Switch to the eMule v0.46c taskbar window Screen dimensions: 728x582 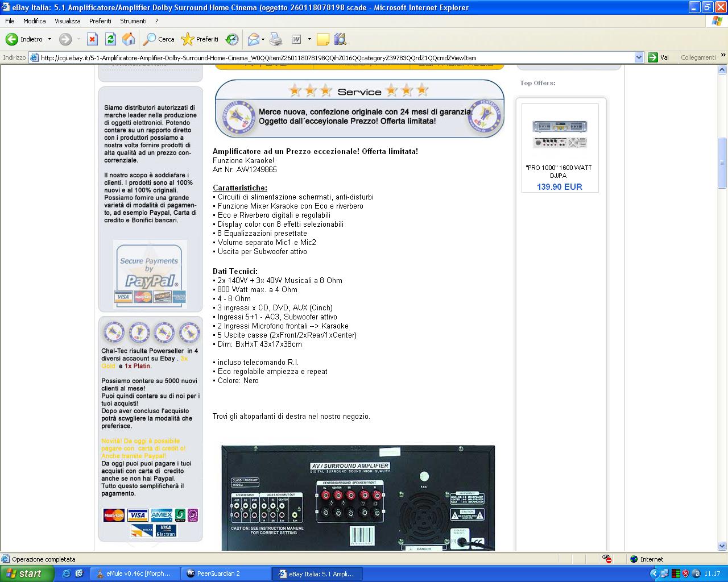click(135, 573)
